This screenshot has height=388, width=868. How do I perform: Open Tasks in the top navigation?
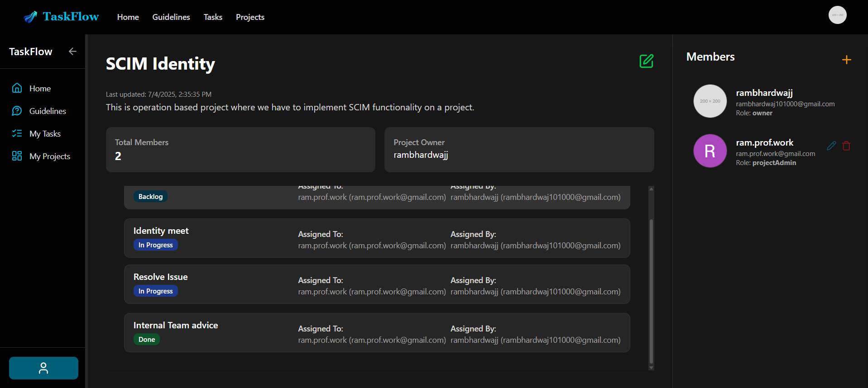coord(213,17)
